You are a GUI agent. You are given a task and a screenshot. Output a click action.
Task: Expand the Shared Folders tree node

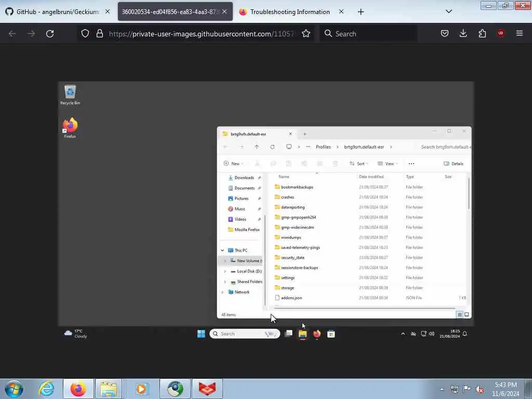pos(225,282)
